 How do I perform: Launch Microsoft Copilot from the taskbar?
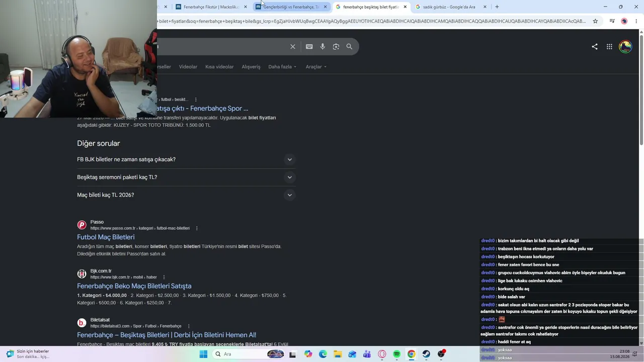[x=308, y=354]
